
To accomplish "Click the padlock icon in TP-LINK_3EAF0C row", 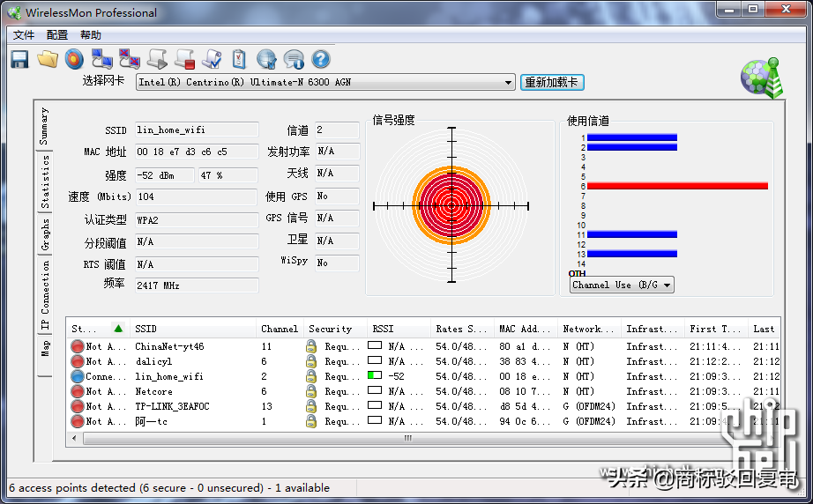I will click(x=311, y=406).
